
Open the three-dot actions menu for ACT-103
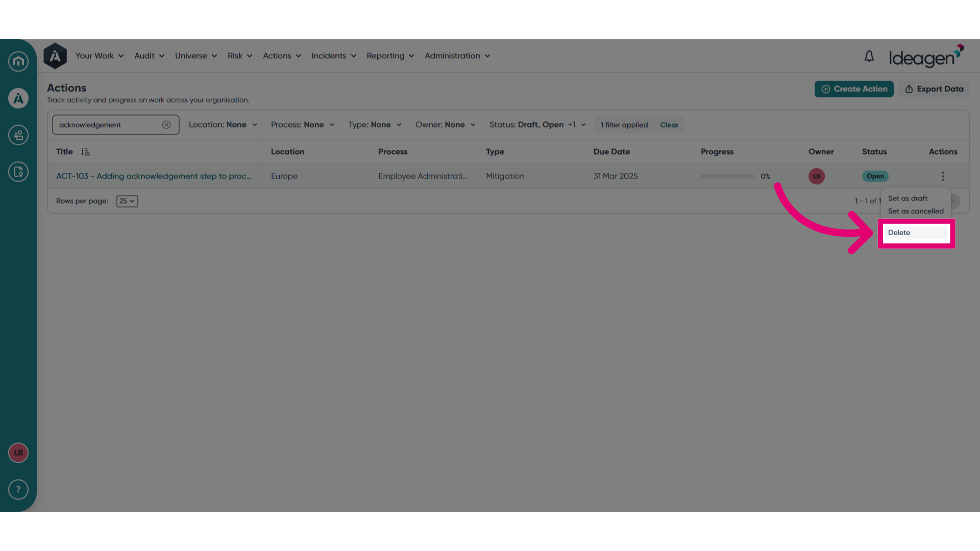(943, 177)
